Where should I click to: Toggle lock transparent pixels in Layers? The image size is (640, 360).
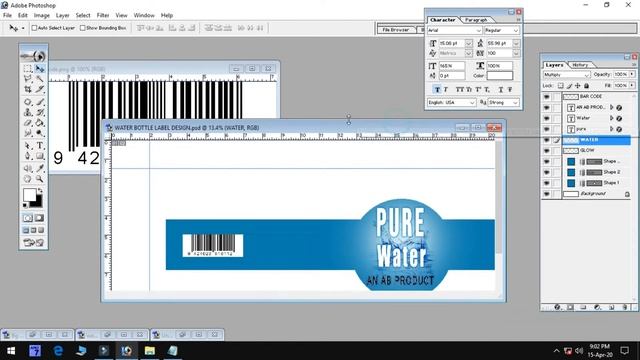(x=561, y=86)
